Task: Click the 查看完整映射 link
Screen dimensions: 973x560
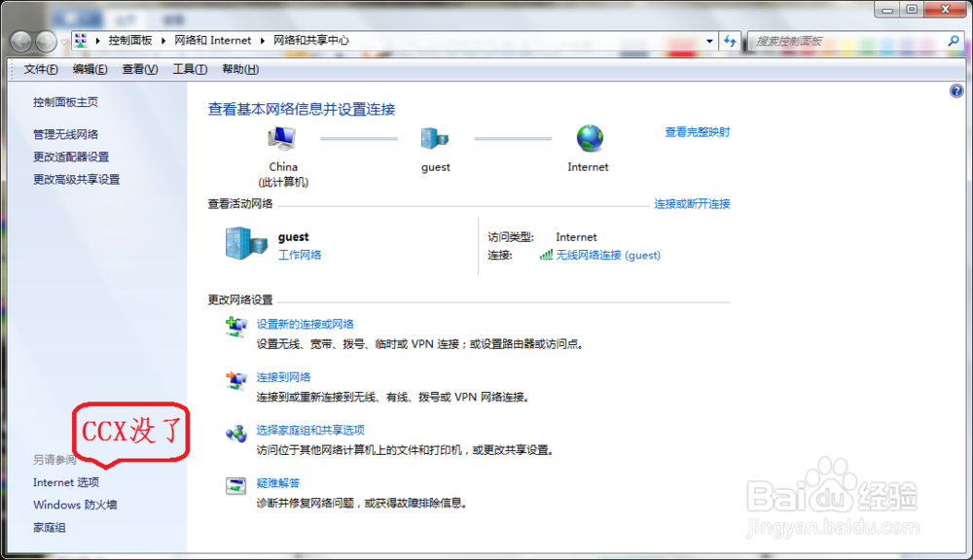Action: click(x=697, y=131)
